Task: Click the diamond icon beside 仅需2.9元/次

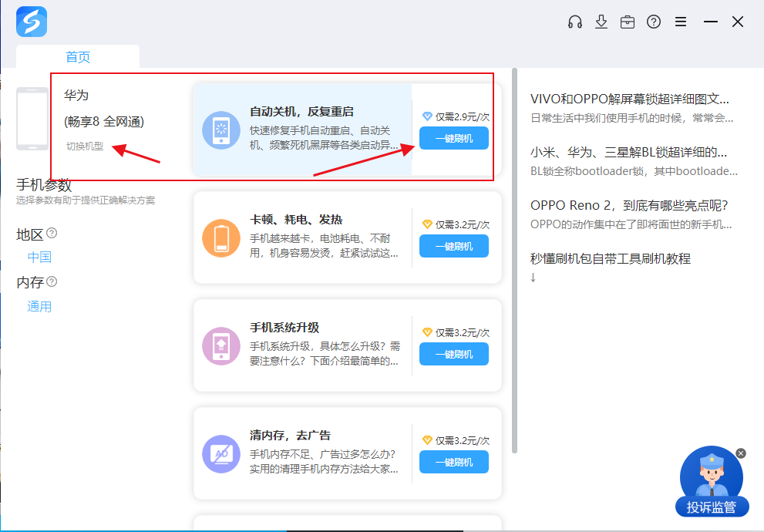Action: coord(427,116)
